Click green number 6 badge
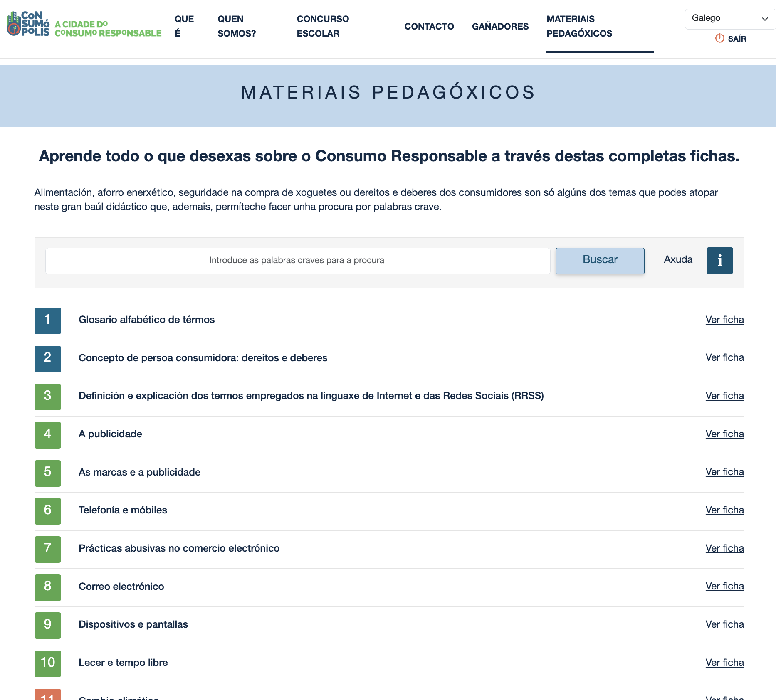The width and height of the screenshot is (776, 700). pos(48,511)
